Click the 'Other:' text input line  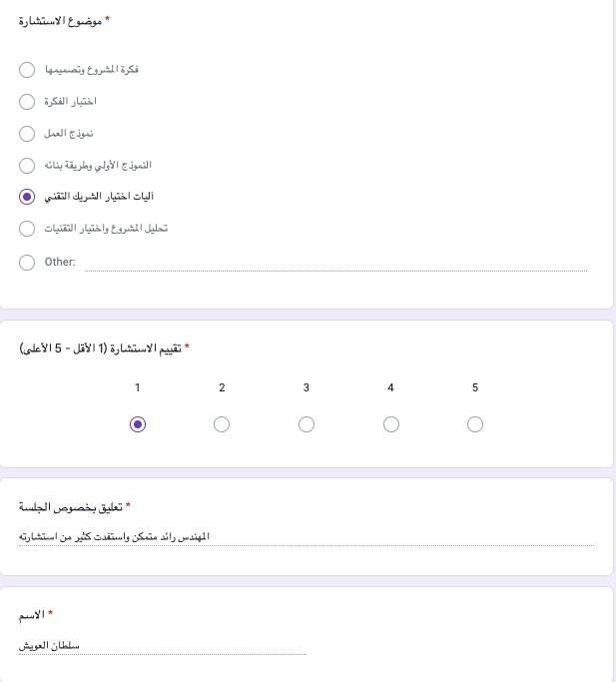tap(334, 262)
